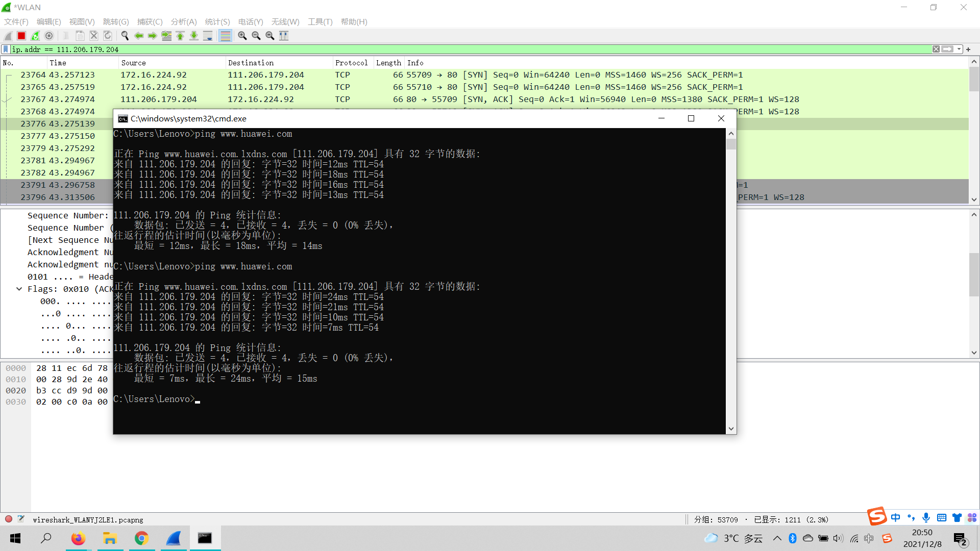The image size is (980, 551).
Task: Stop the running packet capture
Action: 21,36
